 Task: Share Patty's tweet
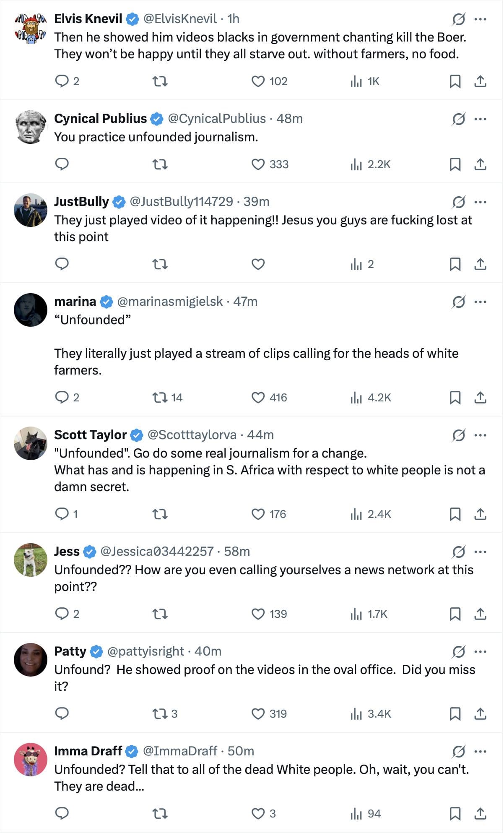point(480,714)
